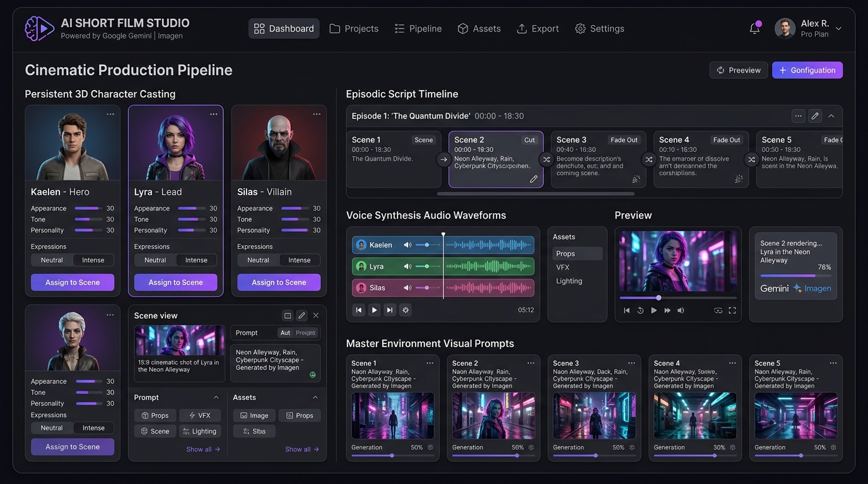868x484 pixels.
Task: Go to the Projects tab
Action: [x=354, y=28]
